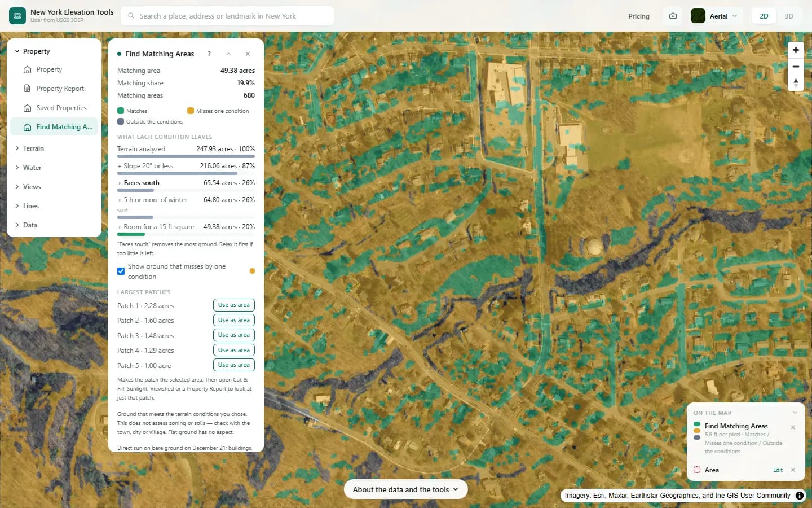Use Patch 3 as area
812x508 pixels.
234,335
